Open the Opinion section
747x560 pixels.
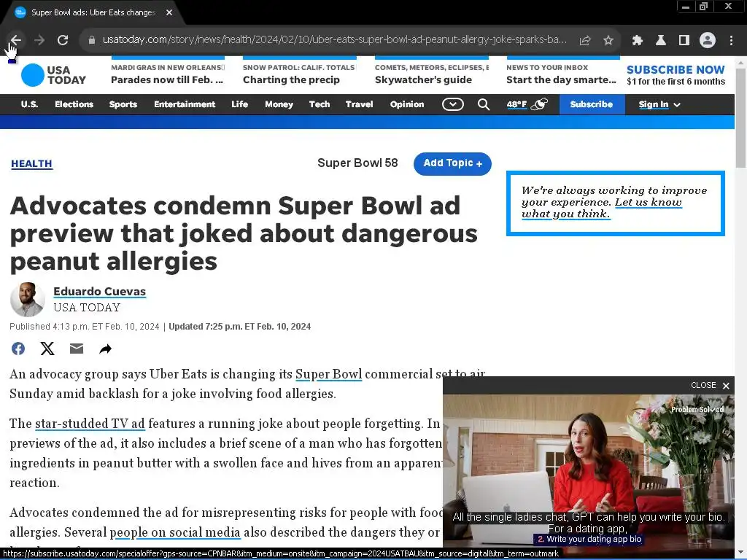407,104
